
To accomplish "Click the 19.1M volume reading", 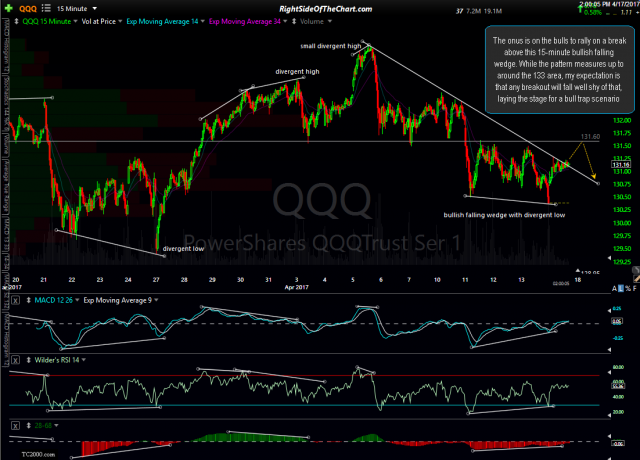I will [493, 11].
